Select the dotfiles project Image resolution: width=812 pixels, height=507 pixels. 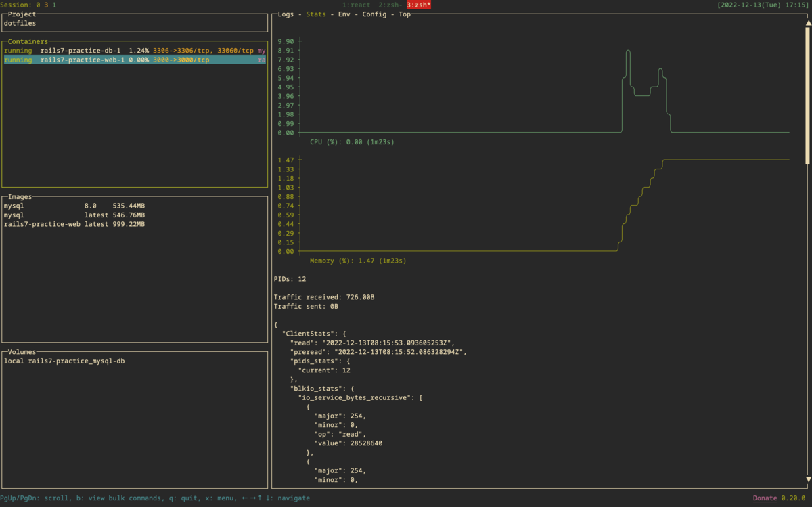pyautogui.click(x=20, y=23)
